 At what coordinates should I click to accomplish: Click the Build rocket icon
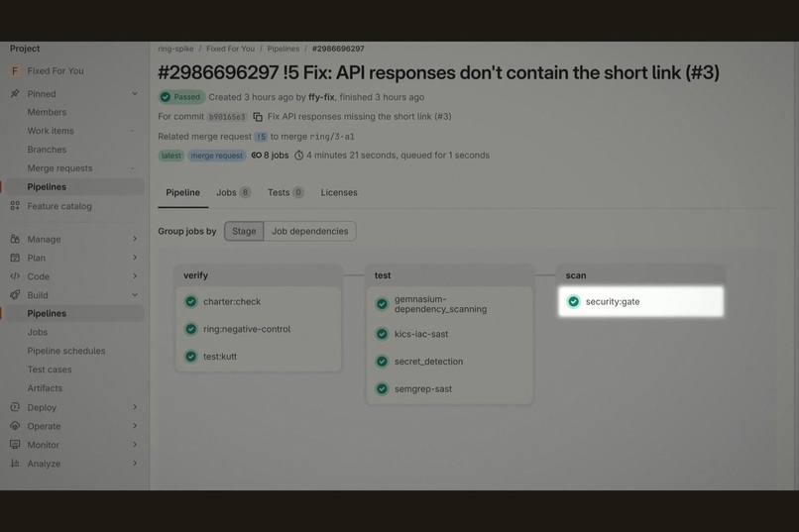tap(15, 295)
